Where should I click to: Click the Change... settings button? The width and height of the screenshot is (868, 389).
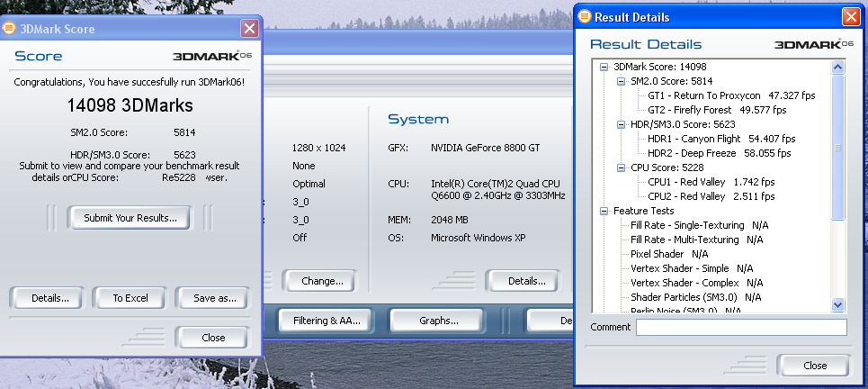(321, 281)
